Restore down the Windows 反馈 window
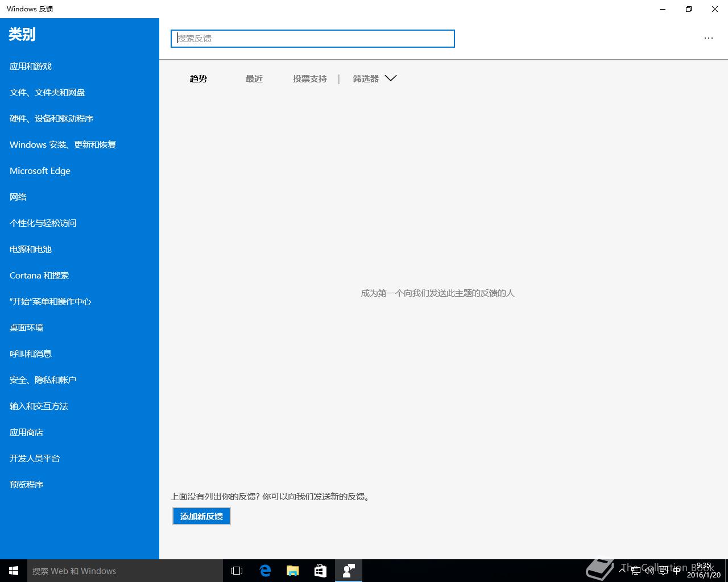The image size is (728, 582). click(x=689, y=9)
